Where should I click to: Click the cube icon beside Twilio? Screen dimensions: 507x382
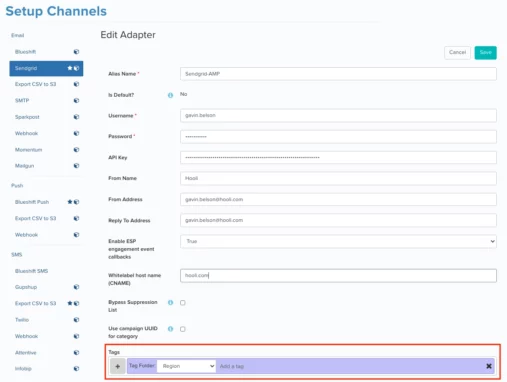coord(76,320)
